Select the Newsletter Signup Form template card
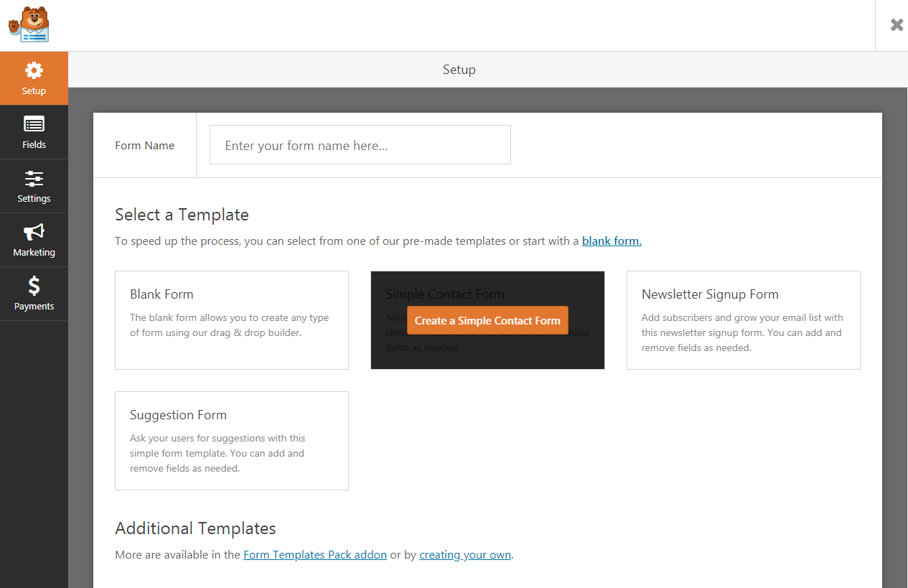 point(744,320)
